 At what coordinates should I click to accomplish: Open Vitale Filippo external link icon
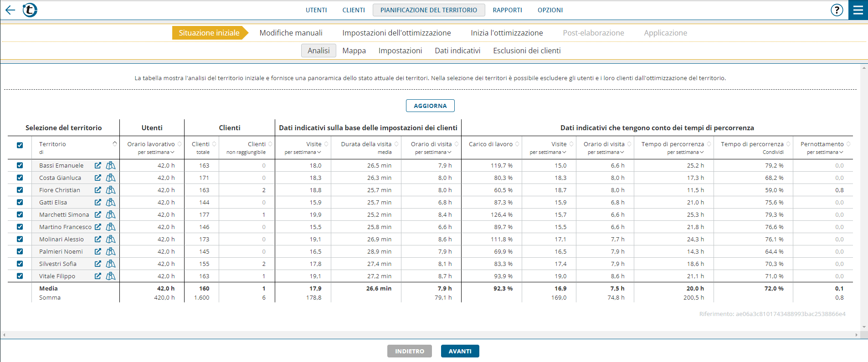click(98, 276)
